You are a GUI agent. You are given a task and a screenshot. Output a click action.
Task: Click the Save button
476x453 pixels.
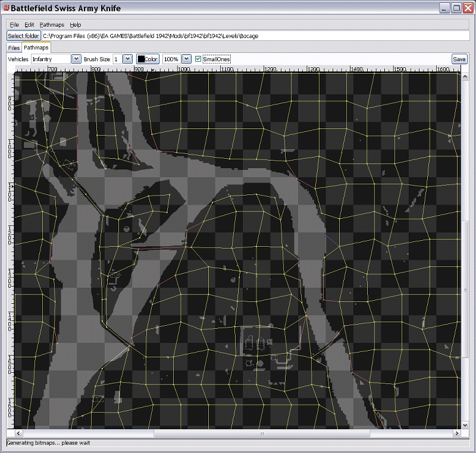pyautogui.click(x=459, y=59)
